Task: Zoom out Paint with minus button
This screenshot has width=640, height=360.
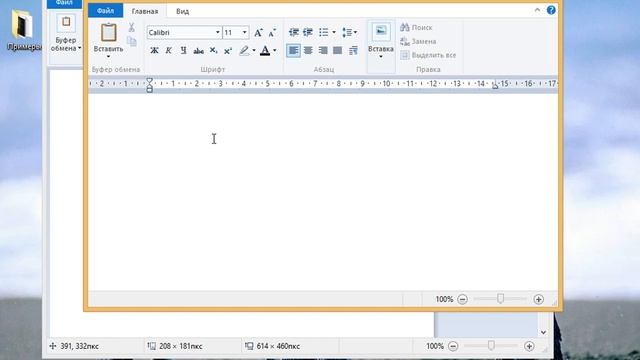Action: [x=453, y=346]
